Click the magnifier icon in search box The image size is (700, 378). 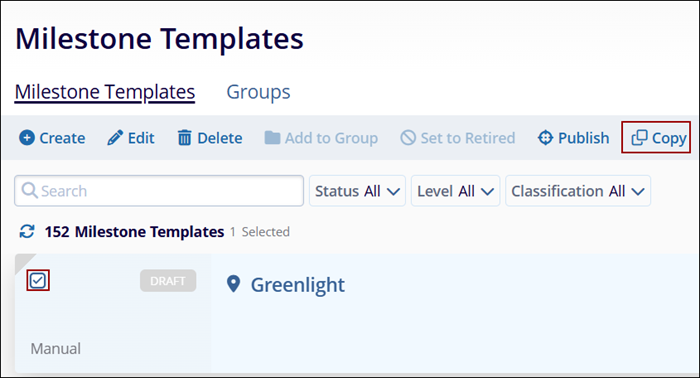coord(29,190)
